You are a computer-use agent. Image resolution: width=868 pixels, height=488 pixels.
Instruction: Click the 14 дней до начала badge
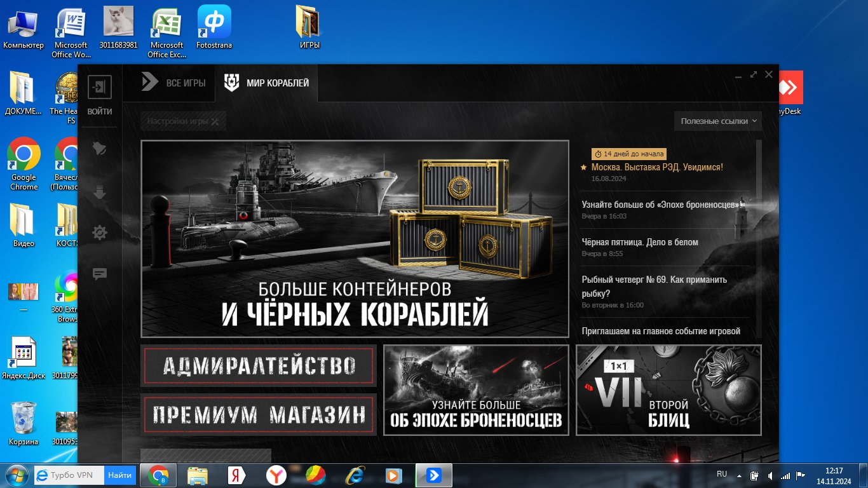[x=629, y=154]
